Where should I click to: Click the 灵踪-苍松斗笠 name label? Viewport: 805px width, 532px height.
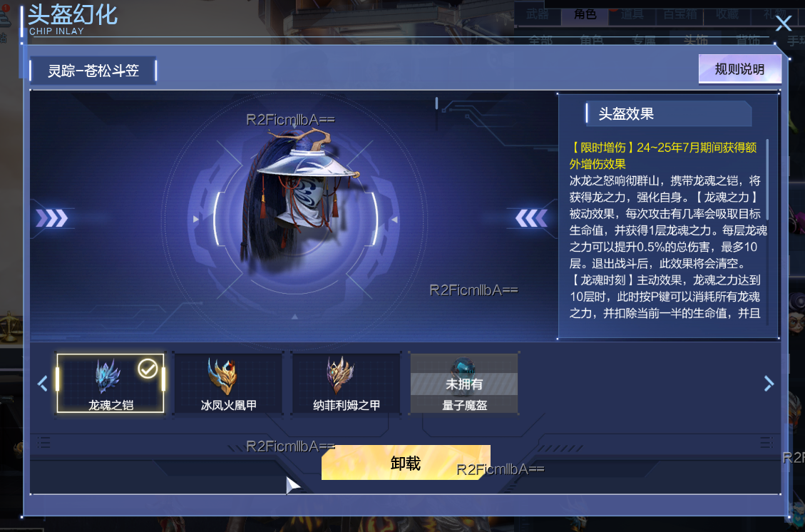tap(93, 71)
